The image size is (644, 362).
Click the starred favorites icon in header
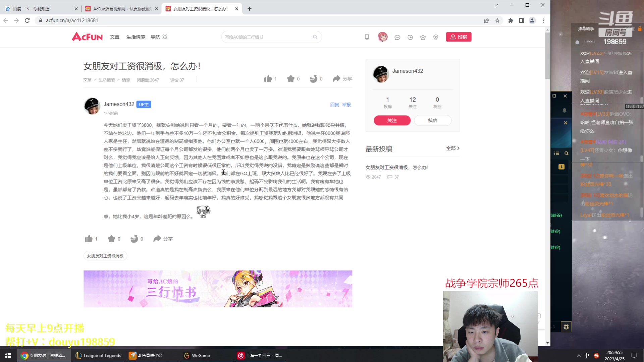423,37
